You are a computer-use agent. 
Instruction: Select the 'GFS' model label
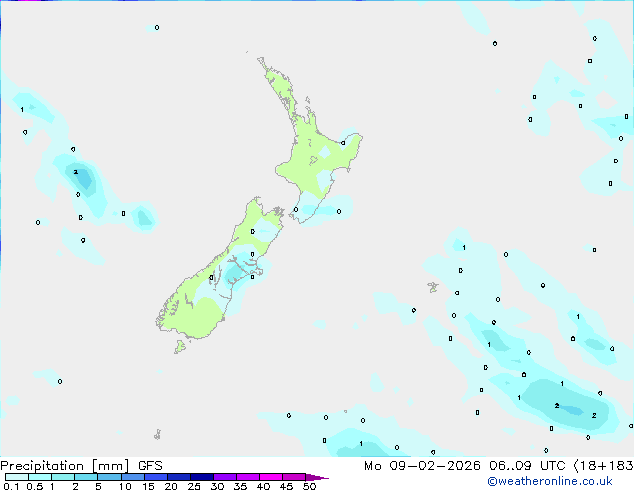[x=150, y=466]
